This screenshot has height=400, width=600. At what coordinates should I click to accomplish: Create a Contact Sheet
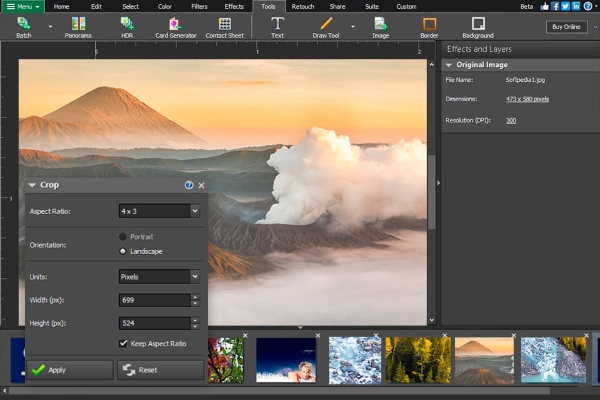(224, 26)
